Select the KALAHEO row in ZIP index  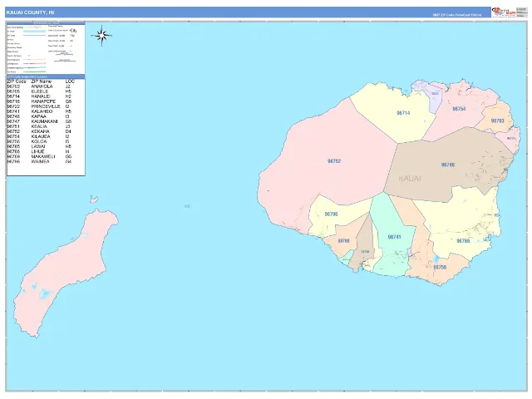point(41,111)
